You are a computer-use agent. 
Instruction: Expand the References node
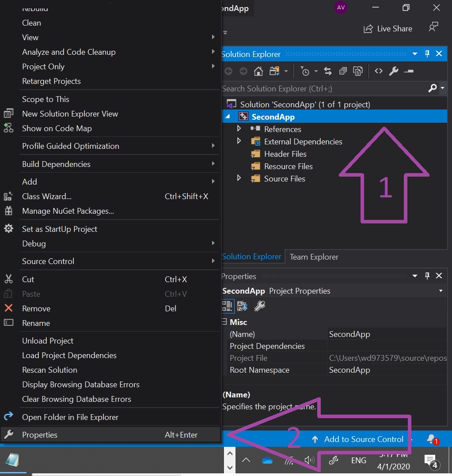pos(239,128)
